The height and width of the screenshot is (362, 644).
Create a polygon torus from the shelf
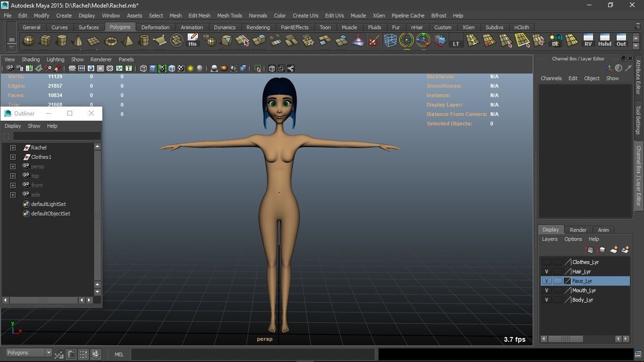(111, 41)
